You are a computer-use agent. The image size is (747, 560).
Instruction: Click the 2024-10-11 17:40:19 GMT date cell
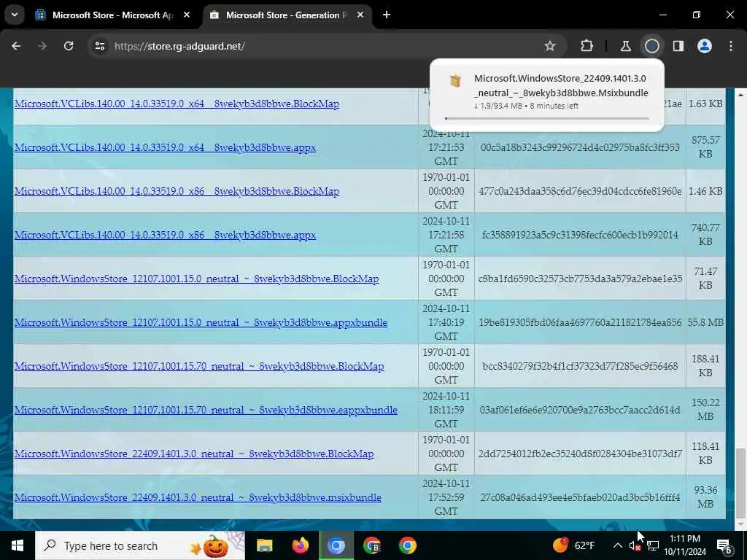point(446,322)
